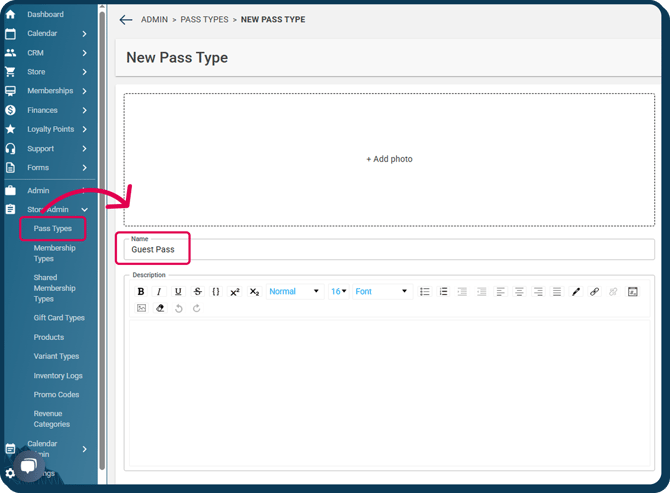Image resolution: width=670 pixels, height=493 pixels.
Task: Click the PASS TYPES breadcrumb link
Action: click(x=205, y=20)
